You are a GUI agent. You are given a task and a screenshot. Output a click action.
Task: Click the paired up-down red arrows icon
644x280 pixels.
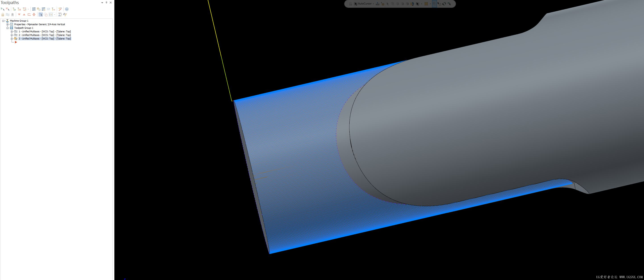coord(34,15)
